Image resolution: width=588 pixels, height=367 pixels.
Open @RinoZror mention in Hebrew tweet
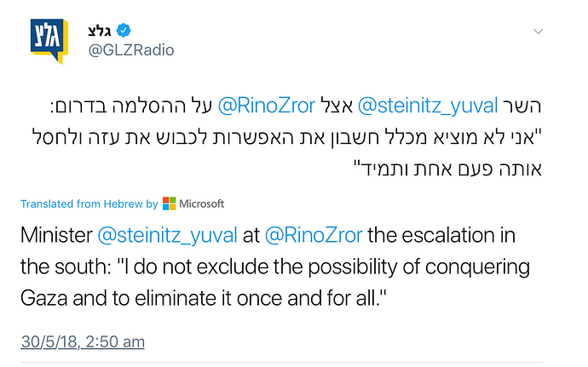[x=267, y=106]
